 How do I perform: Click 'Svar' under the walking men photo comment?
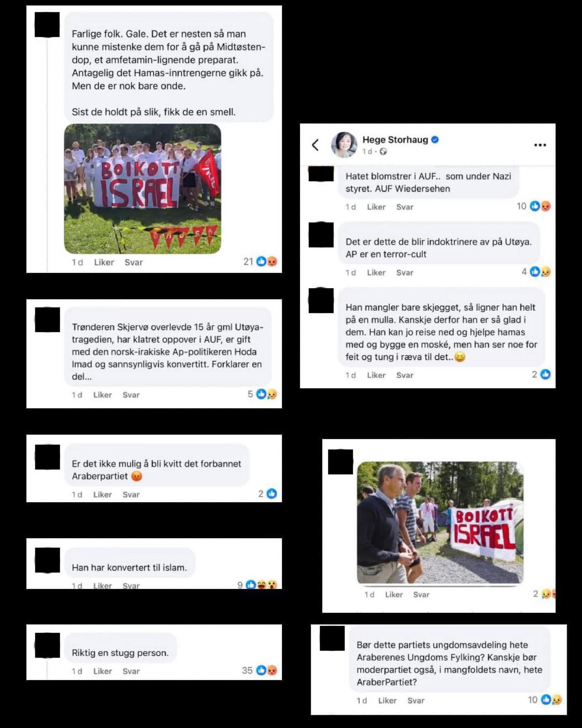click(x=421, y=594)
